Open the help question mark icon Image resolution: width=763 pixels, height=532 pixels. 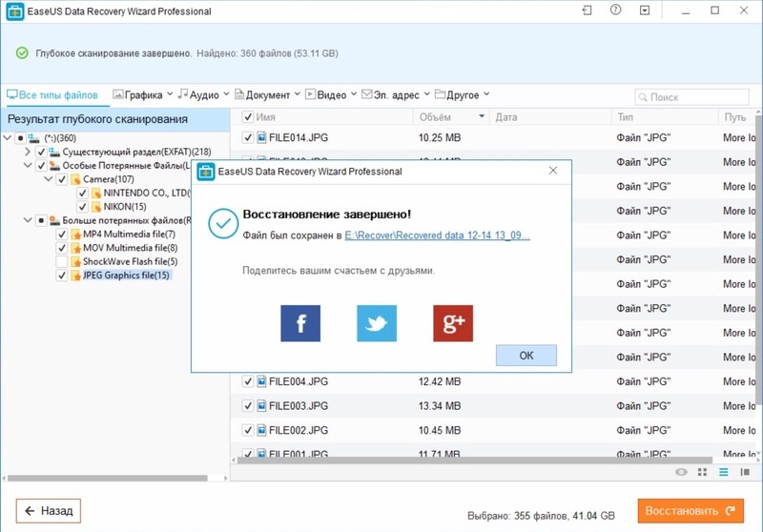click(616, 11)
